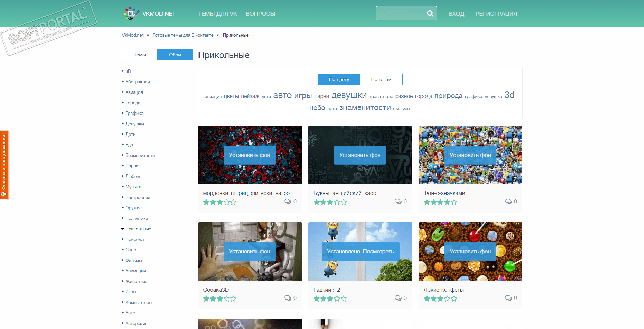This screenshot has width=644, height=329.
Task: Open Готовые темы для ВКонтакте breadcrumb
Action: [x=183, y=35]
